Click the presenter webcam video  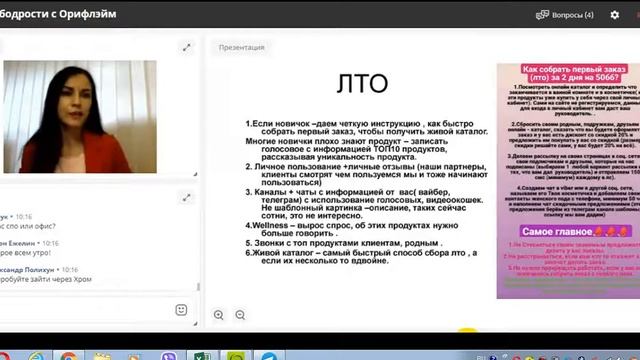(x=80, y=117)
